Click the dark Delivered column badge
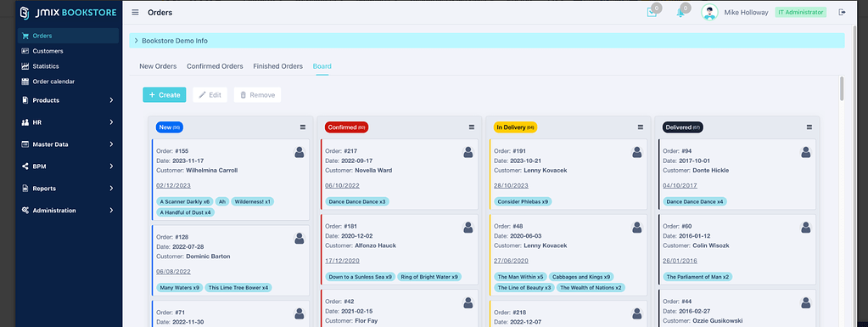The height and width of the screenshot is (327, 868). click(x=683, y=127)
